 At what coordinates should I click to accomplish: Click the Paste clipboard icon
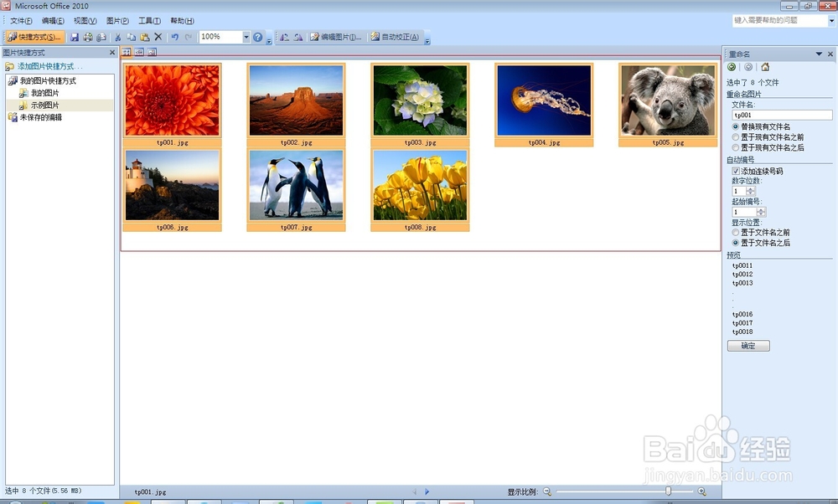(144, 37)
